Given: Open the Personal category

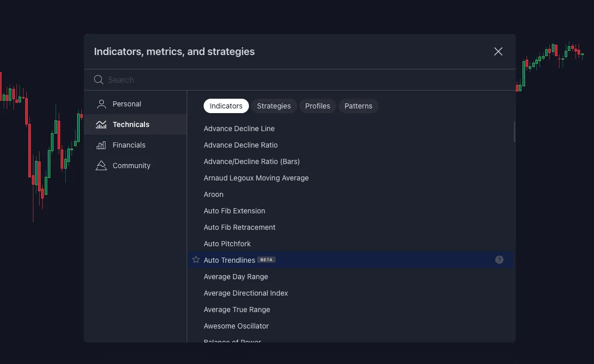Looking at the screenshot, I should [x=136, y=104].
